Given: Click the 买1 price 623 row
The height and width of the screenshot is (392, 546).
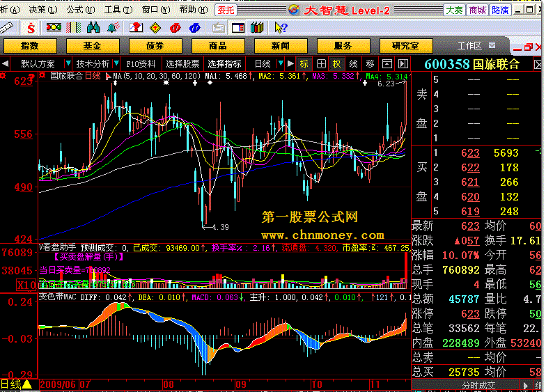Looking at the screenshot, I should [x=477, y=153].
